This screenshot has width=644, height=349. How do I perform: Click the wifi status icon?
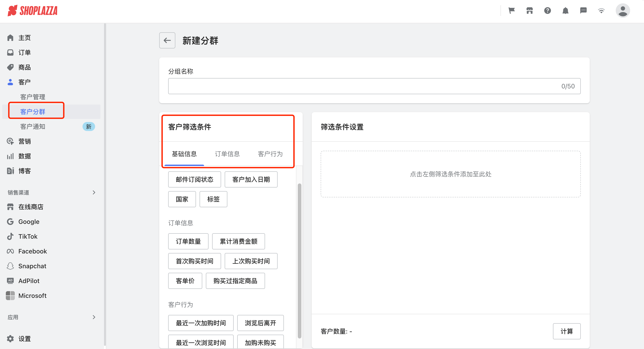601,11
